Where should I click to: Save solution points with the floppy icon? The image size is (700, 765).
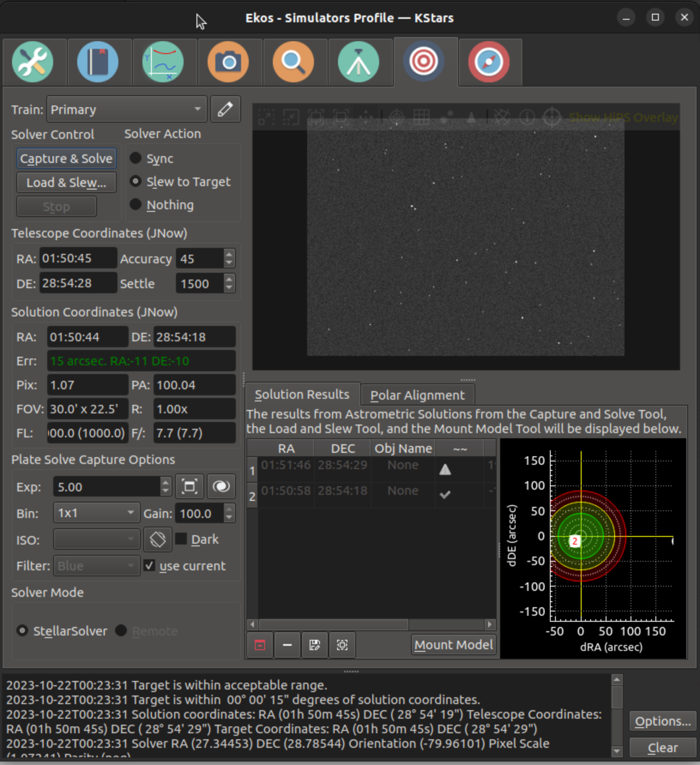[314, 645]
